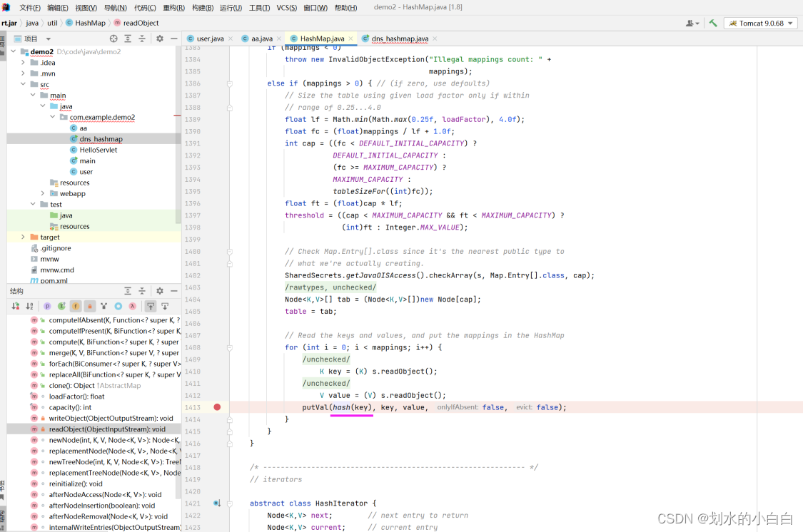The image size is (803, 532).
Task: Click util breadcrumb in navigation bar
Action: pyautogui.click(x=52, y=23)
